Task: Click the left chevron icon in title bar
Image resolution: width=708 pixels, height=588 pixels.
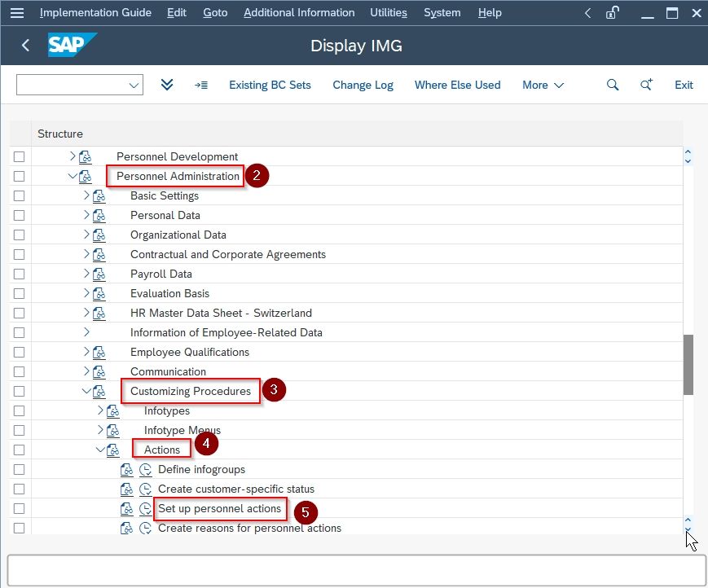Action: tap(587, 13)
